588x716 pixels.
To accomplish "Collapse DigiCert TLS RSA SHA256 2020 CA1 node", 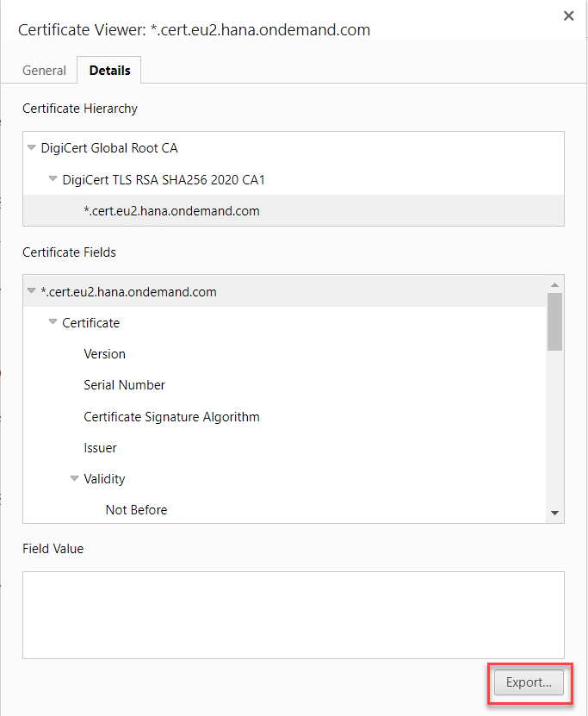I will (x=53, y=178).
